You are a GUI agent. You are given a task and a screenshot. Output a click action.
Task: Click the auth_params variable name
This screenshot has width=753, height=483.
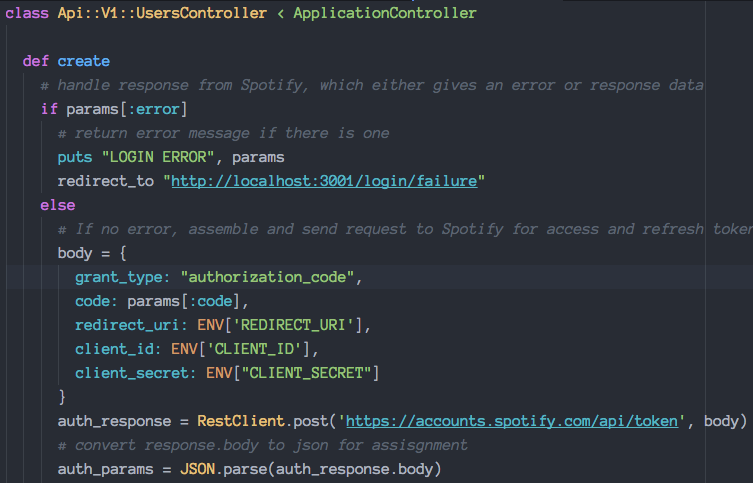coord(106,470)
